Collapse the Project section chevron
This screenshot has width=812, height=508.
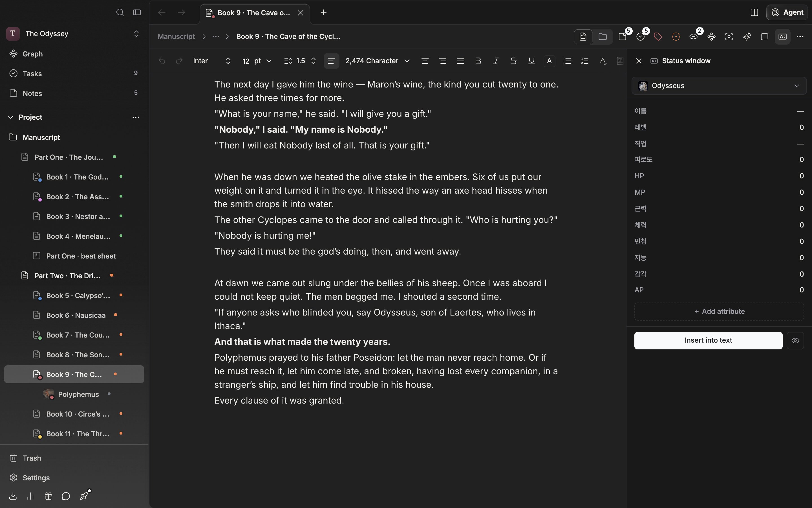click(x=11, y=117)
